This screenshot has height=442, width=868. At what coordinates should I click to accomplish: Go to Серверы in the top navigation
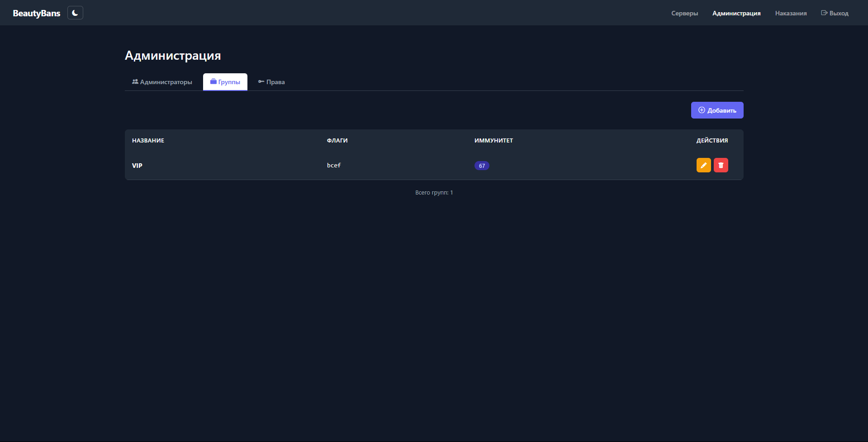[684, 13]
